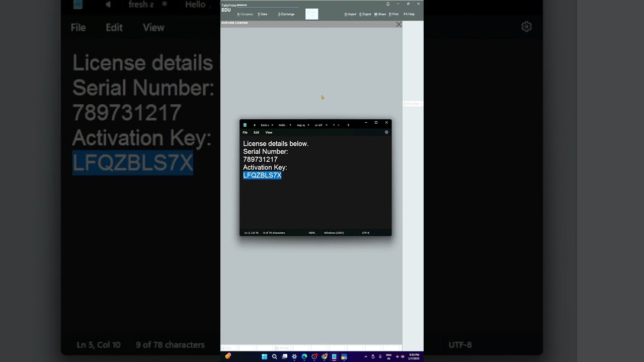The image size is (644, 362).
Task: Open TallyPrime O: Import menu
Action: click(350, 14)
